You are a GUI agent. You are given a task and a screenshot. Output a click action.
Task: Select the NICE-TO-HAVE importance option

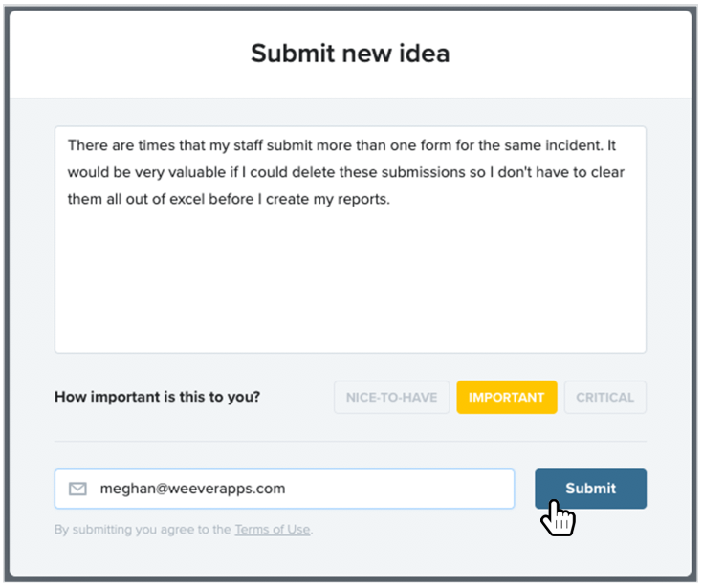391,397
